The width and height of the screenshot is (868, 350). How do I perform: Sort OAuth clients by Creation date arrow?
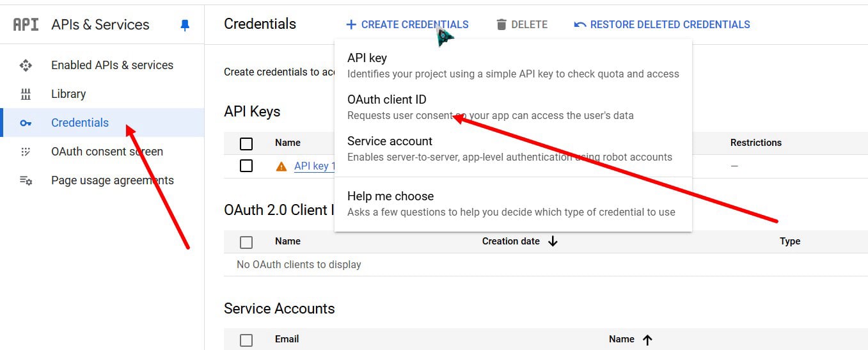(x=553, y=241)
